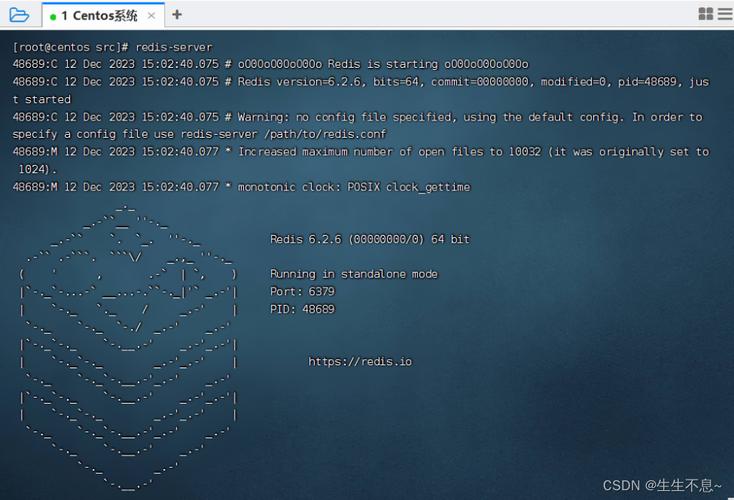Select 'Redis 6.2.6 (00000000/0) 64 bit' text

[370, 239]
